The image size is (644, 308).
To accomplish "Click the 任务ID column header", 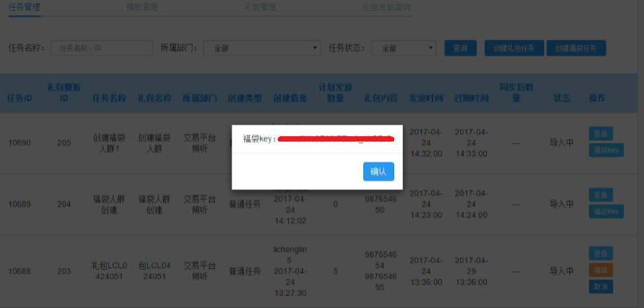I will 19,98.
